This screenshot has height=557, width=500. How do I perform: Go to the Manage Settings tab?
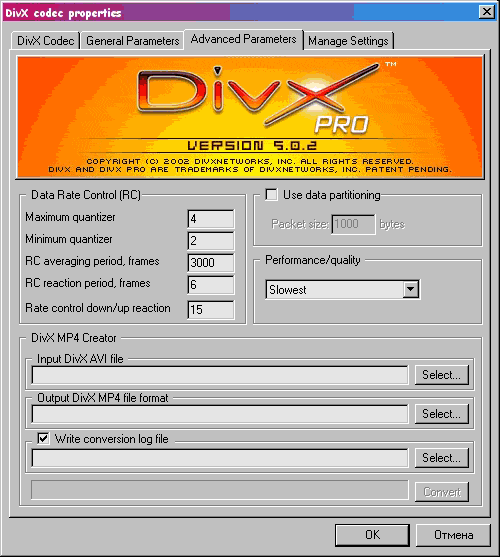click(348, 41)
